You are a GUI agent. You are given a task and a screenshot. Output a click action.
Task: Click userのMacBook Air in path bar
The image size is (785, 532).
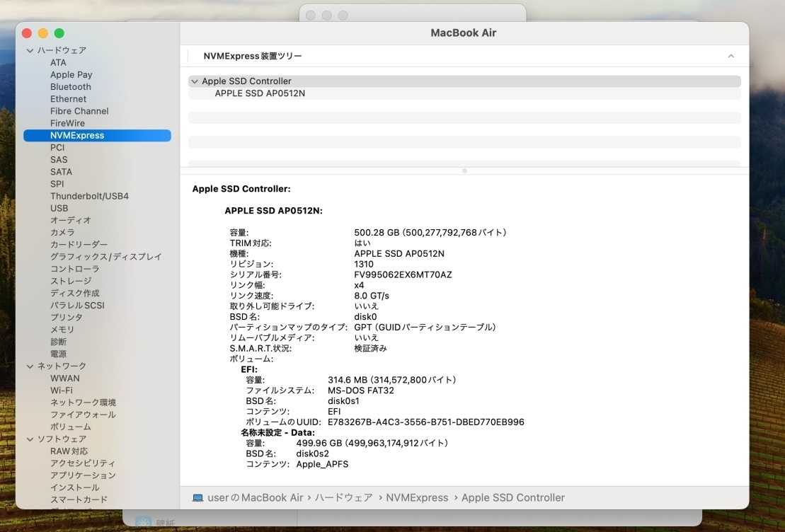pyautogui.click(x=256, y=498)
